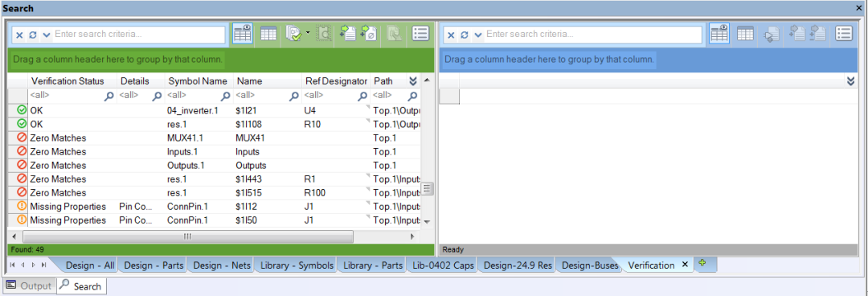Toggle right pane table view with eye
The height and width of the screenshot is (296, 868).
click(719, 33)
